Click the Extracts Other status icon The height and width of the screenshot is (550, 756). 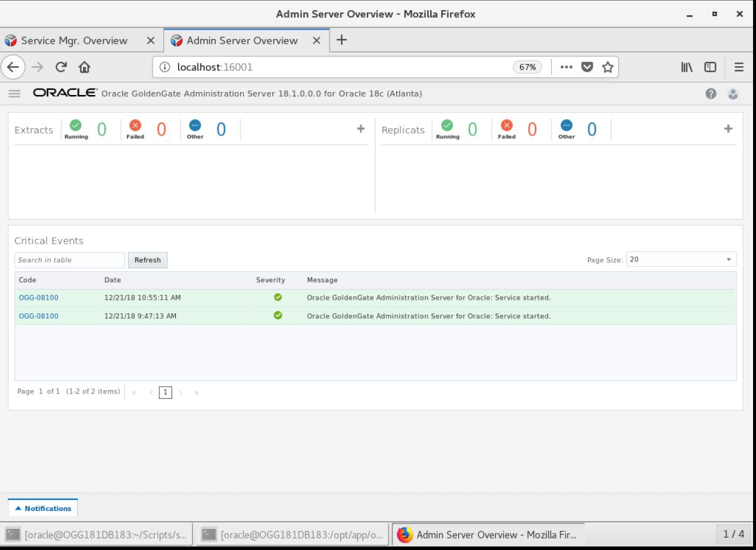[x=195, y=125]
